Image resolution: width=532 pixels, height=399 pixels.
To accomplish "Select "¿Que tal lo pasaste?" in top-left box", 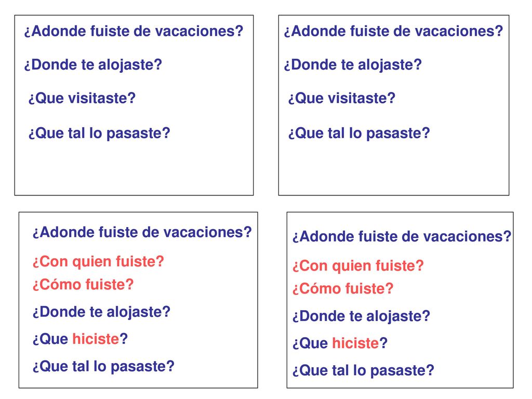I will coord(99,133).
